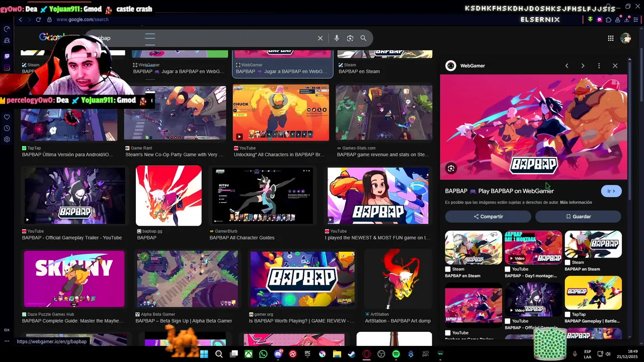Close the image preview panel
Image resolution: width=644 pixels, height=362 pixels.
[x=615, y=66]
